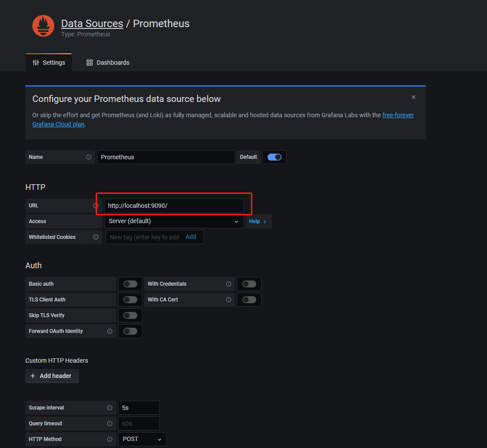Click the 'Type: Prometheus' subtitle text

point(86,34)
